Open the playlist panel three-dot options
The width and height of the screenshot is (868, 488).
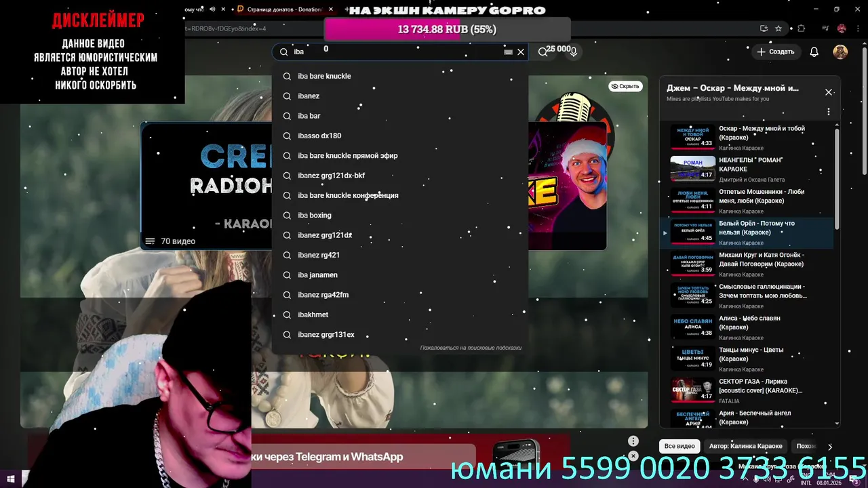tap(828, 112)
